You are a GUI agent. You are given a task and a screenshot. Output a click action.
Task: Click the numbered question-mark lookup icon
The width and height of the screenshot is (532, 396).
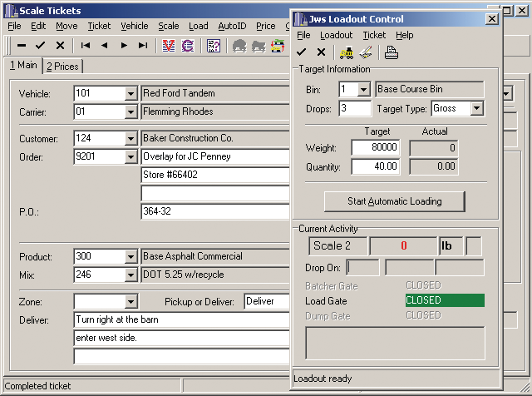[x=214, y=46]
